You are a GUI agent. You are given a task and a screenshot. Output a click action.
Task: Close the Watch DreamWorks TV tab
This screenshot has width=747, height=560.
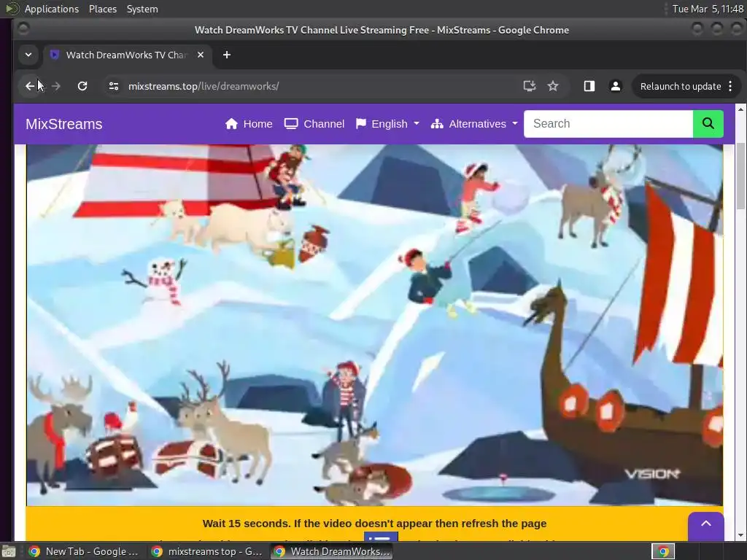[201, 55]
